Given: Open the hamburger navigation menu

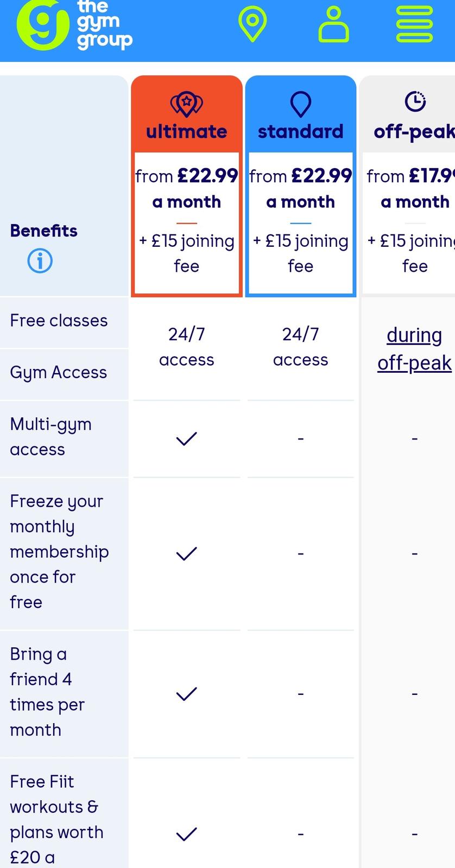Looking at the screenshot, I should [414, 25].
